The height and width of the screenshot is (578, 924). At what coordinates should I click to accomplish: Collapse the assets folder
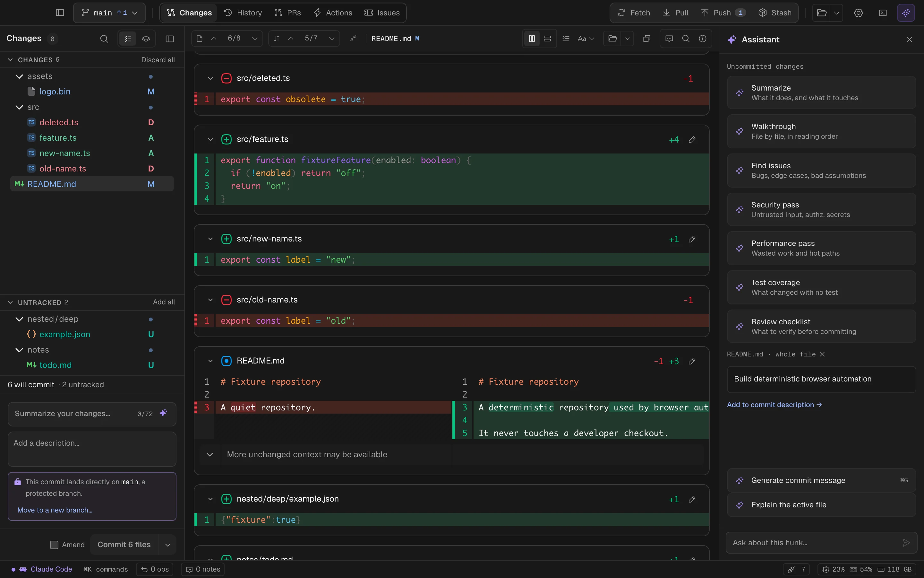tap(19, 76)
